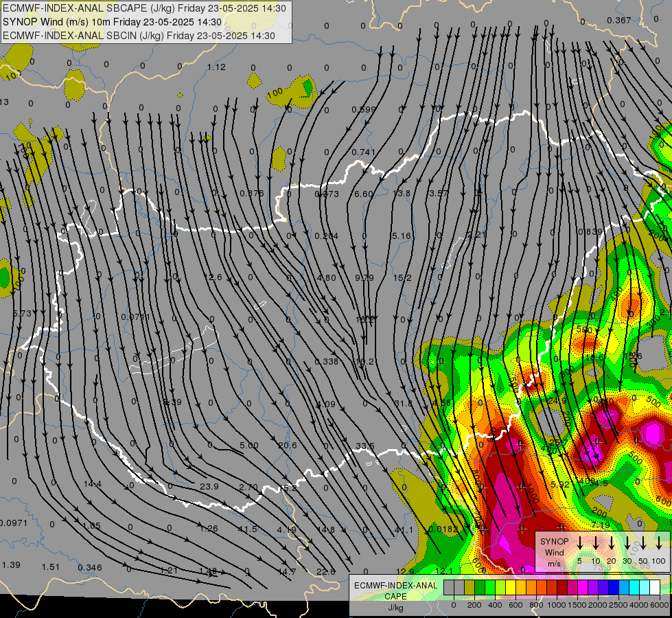Click the 10 m/s wind legend arrow
The height and width of the screenshot is (618, 672).
[596, 542]
